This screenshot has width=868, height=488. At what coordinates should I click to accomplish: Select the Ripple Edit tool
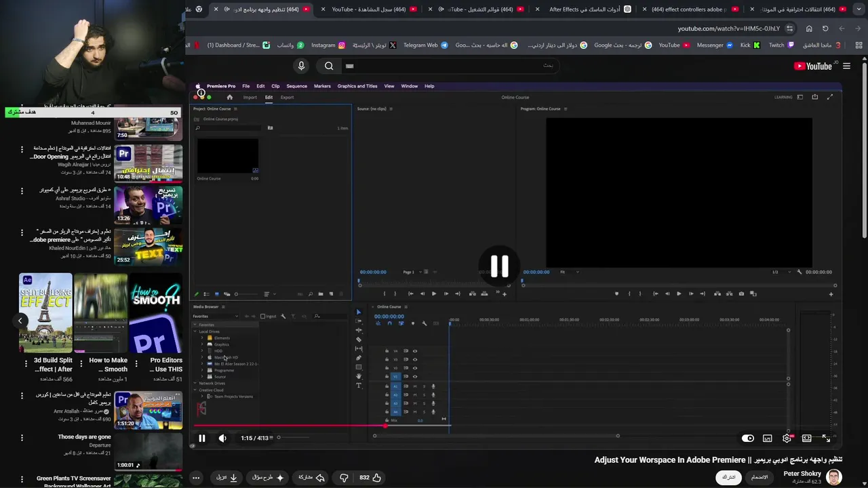[359, 331]
